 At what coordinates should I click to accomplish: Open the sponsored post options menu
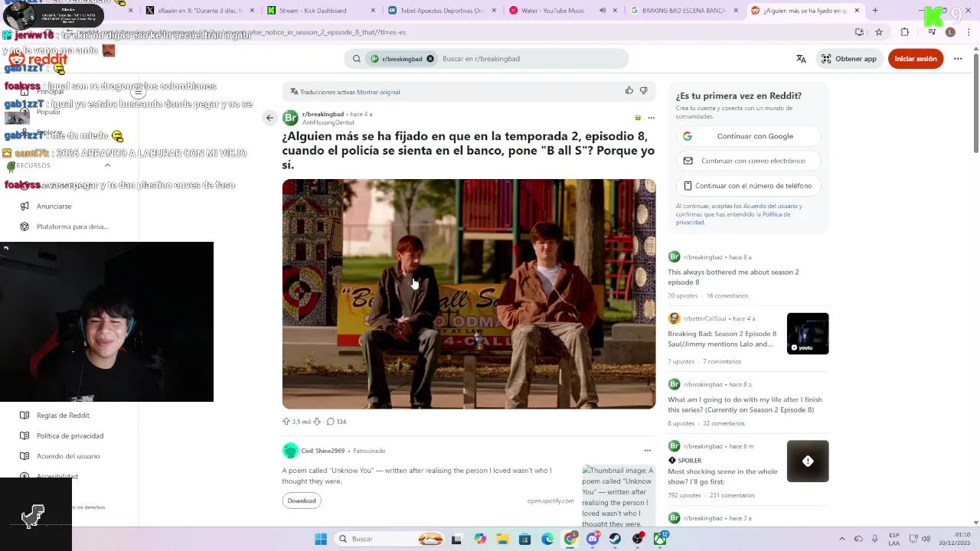tap(648, 451)
